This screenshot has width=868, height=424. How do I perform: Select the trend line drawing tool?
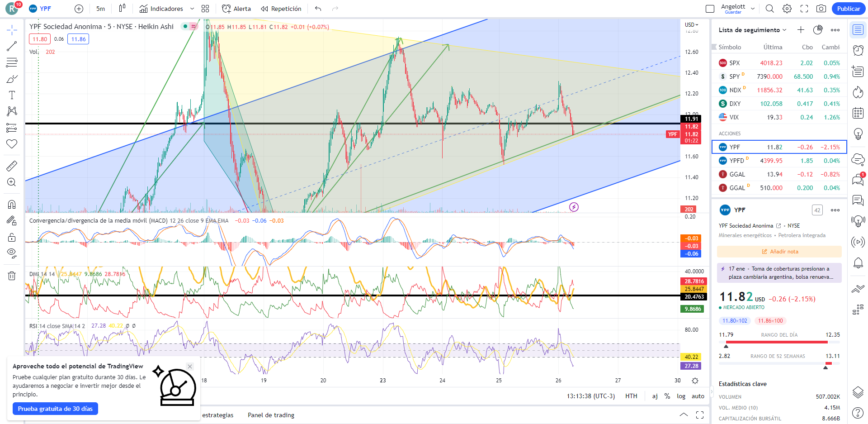coord(12,46)
